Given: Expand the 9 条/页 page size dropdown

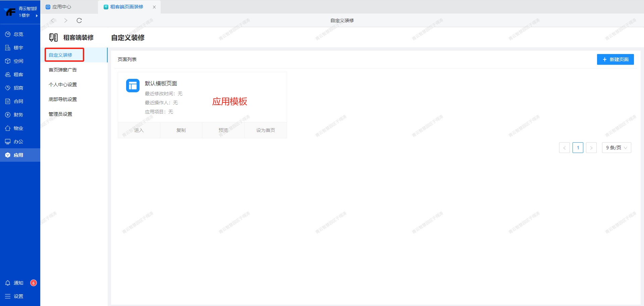Looking at the screenshot, I should click(616, 148).
